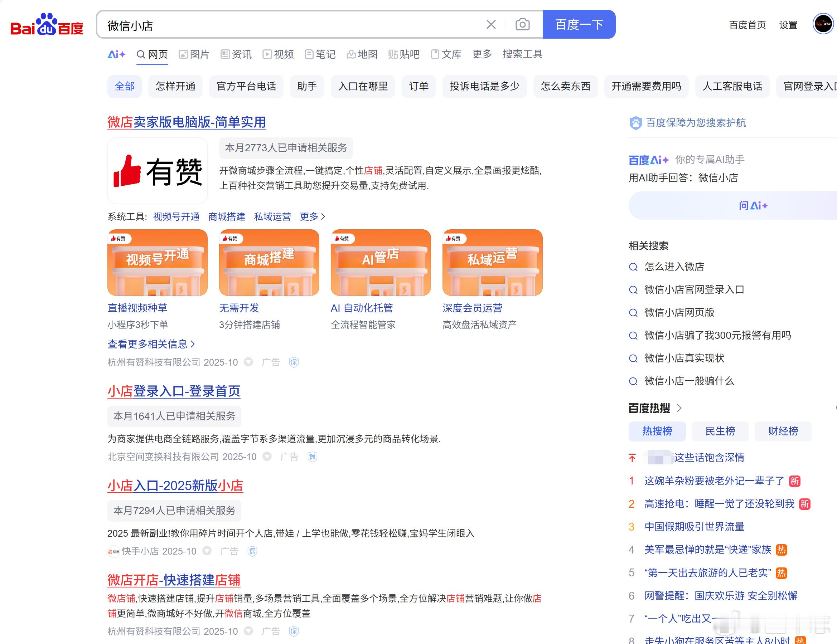Switch to the 图片 tab

194,54
